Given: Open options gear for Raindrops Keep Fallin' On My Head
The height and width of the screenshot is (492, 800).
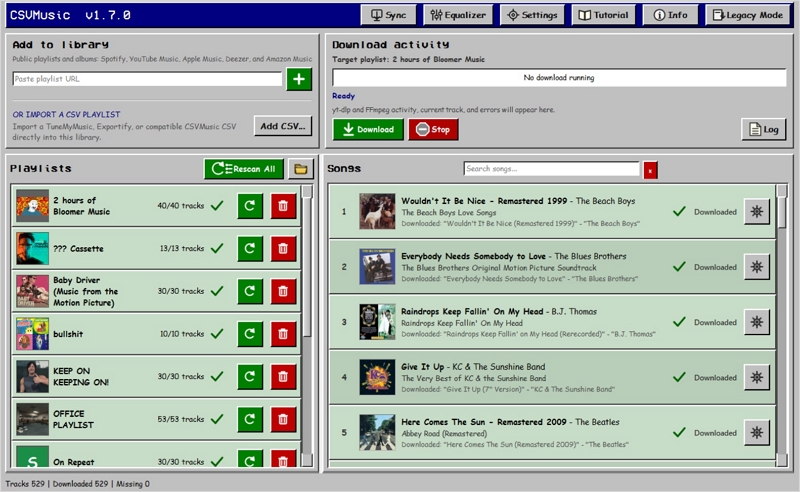Looking at the screenshot, I should [x=757, y=322].
